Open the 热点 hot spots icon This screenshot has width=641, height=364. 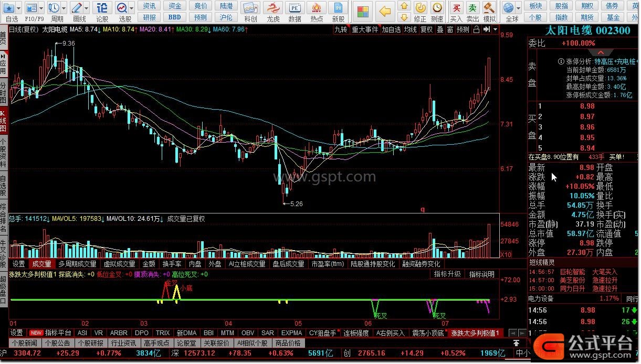tap(317, 8)
